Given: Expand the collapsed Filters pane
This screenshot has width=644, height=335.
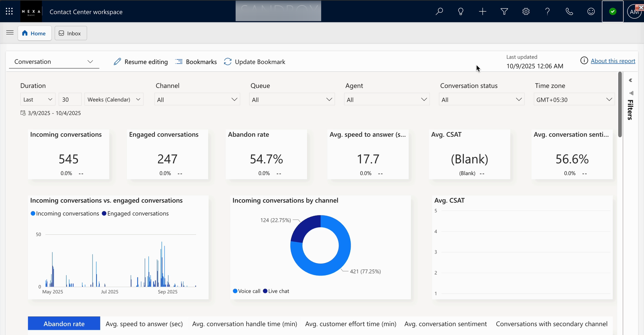Looking at the screenshot, I should coord(630,80).
